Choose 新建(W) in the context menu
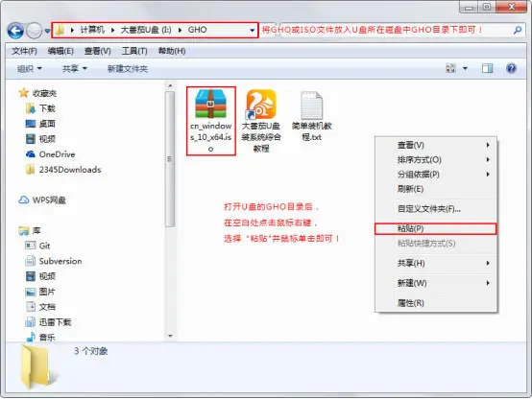 (x=436, y=283)
